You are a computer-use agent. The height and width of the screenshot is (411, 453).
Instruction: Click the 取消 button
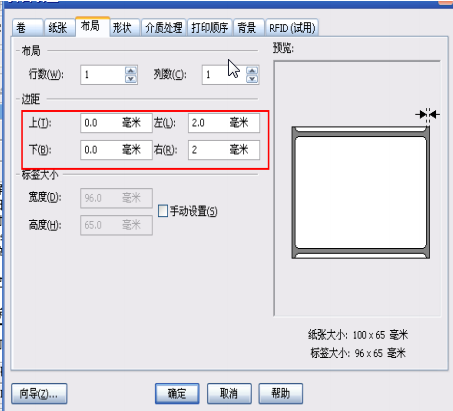229,394
